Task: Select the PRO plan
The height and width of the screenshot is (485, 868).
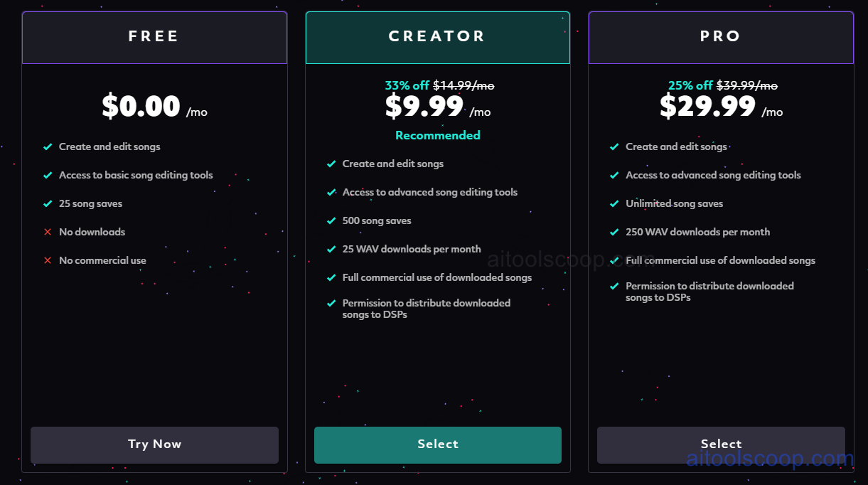Action: (721, 444)
